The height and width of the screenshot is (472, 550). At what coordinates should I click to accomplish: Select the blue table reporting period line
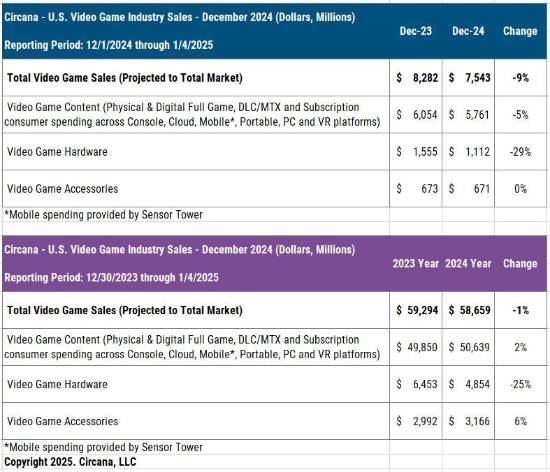[109, 45]
